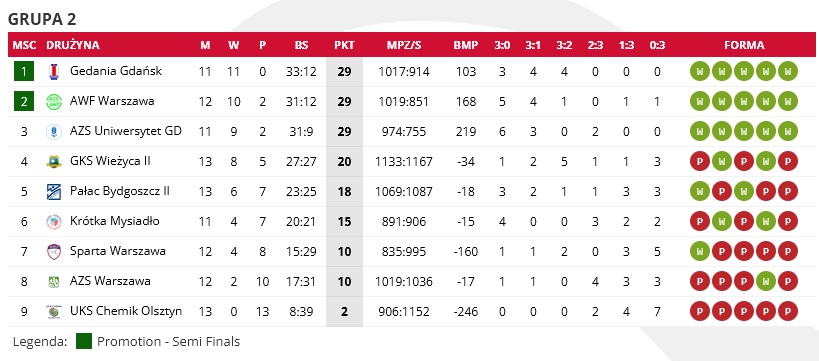Click the green Promotion legend swatch
The height and width of the screenshot is (361, 819).
tap(84, 342)
